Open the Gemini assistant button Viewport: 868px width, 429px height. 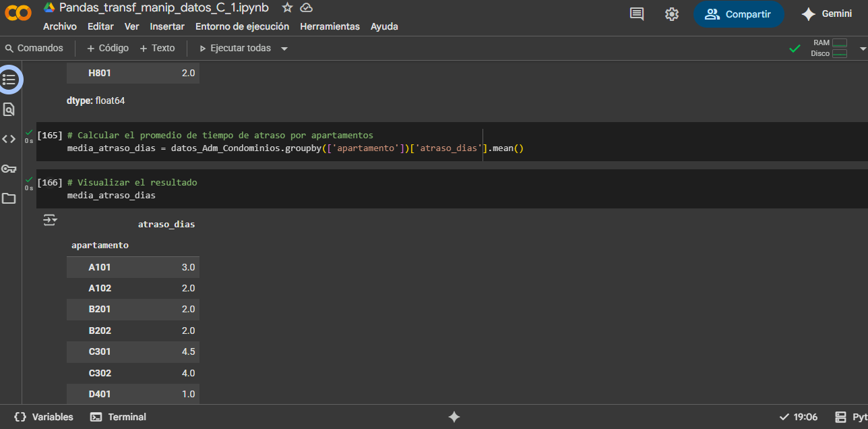click(826, 14)
